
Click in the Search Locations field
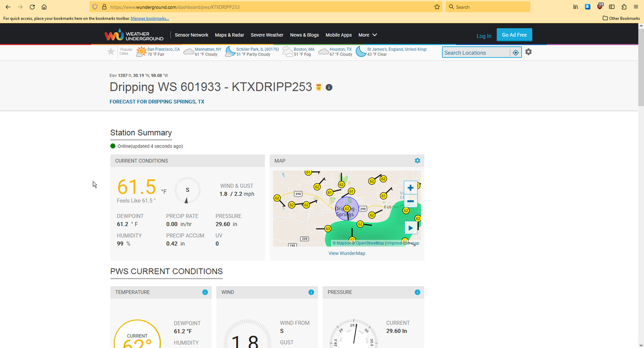point(476,52)
